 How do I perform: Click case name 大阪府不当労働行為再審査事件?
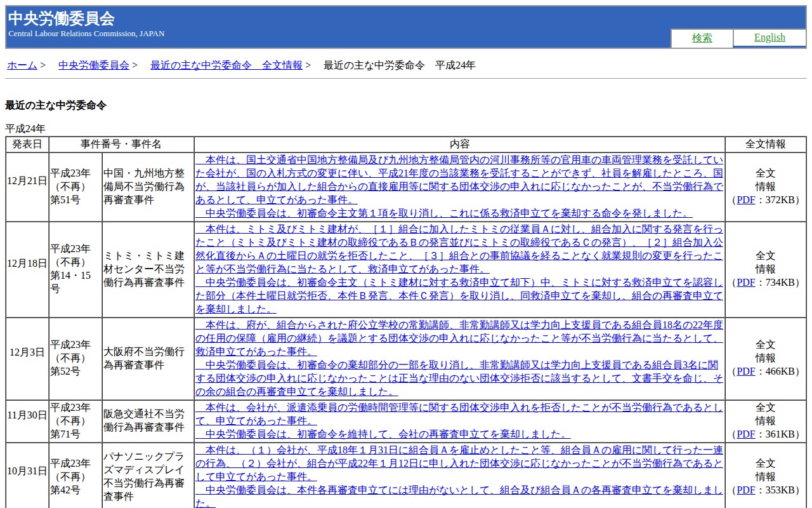[145, 359]
